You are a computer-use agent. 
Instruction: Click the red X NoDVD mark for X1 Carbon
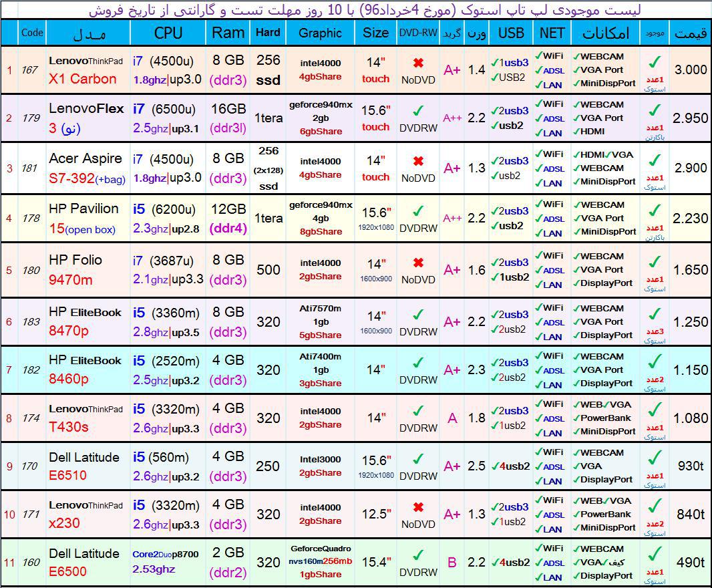click(x=418, y=63)
